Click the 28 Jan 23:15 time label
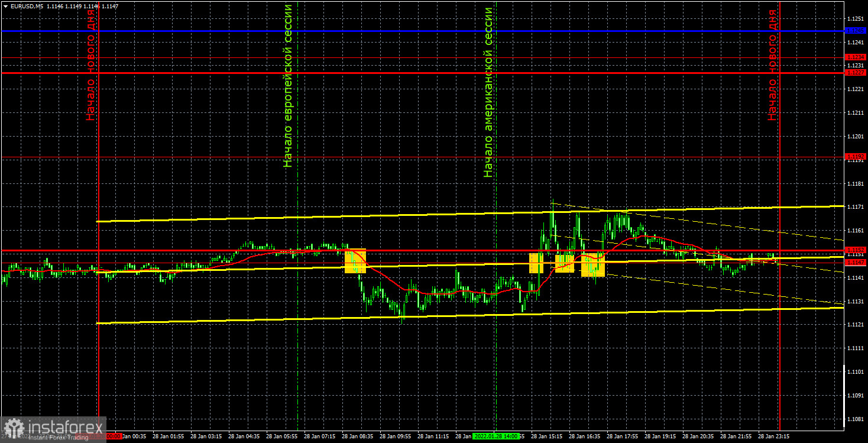This screenshot has height=443, width=868. (773, 436)
